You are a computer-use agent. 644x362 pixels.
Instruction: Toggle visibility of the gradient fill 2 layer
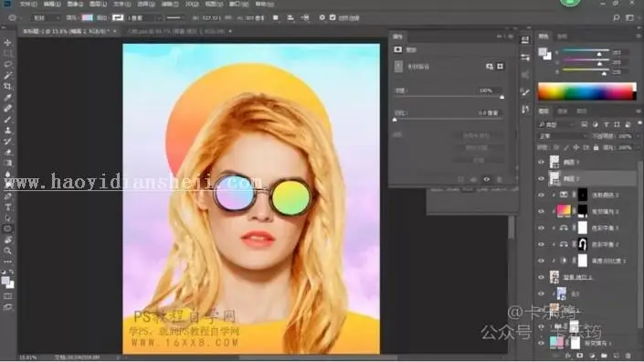click(x=541, y=211)
